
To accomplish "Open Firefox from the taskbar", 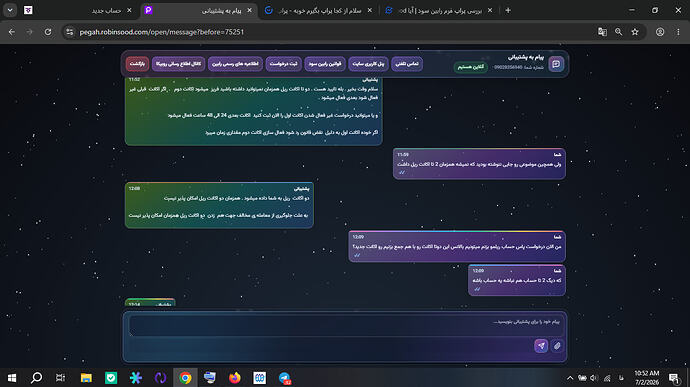I will tap(235, 378).
